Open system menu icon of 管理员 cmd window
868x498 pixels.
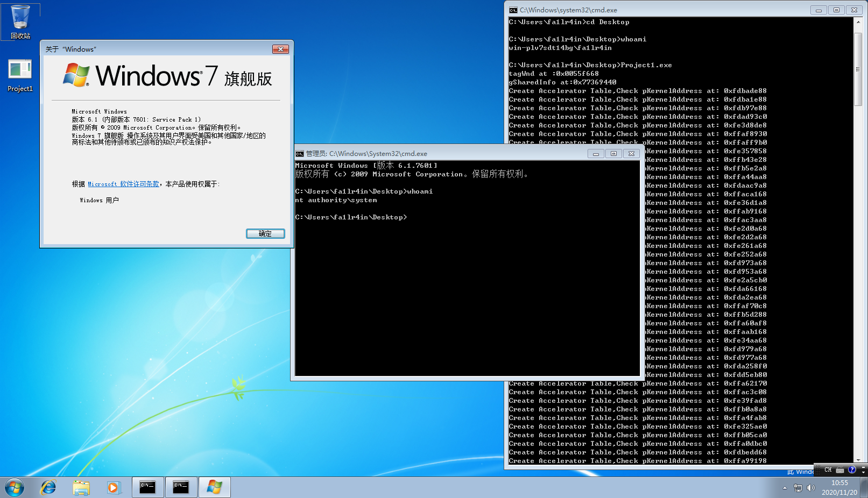tap(300, 154)
